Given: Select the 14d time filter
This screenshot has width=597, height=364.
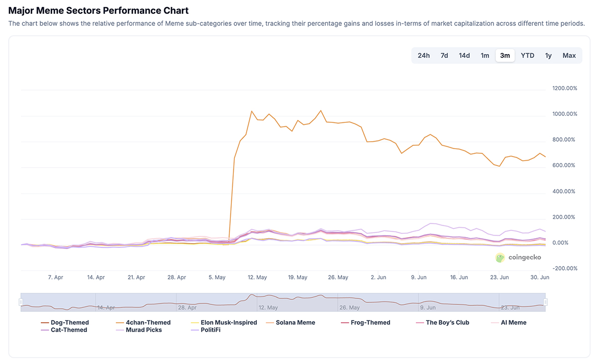Looking at the screenshot, I should pyautogui.click(x=464, y=55).
